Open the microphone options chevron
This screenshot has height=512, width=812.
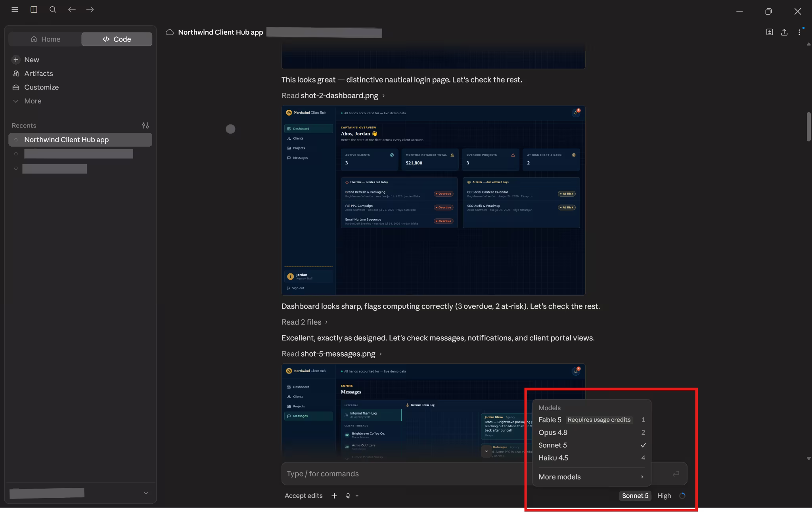(x=357, y=496)
